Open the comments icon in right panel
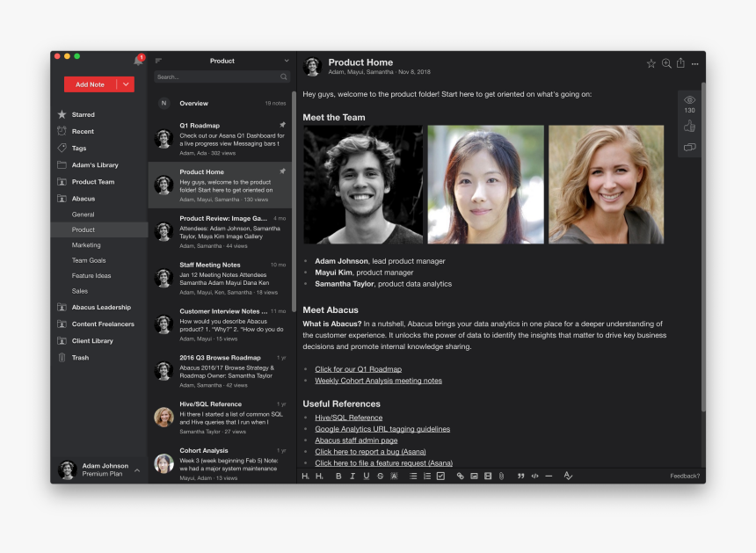756x553 pixels. 689,147
